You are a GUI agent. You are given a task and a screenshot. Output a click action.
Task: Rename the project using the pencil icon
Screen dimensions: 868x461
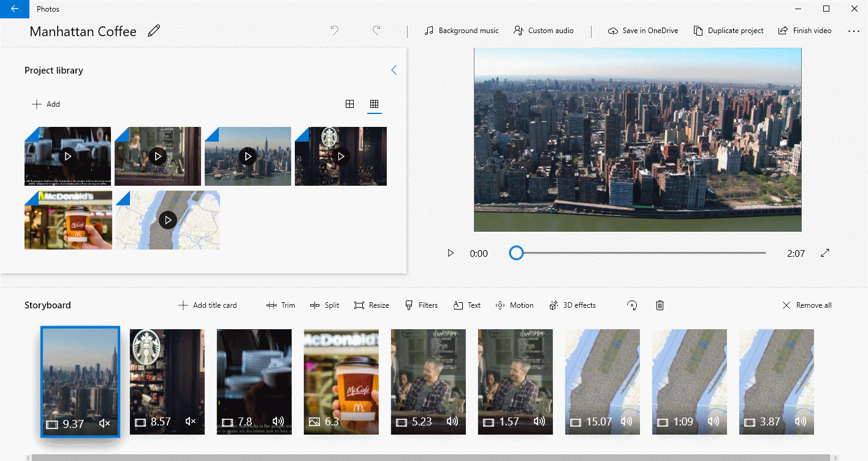[154, 31]
